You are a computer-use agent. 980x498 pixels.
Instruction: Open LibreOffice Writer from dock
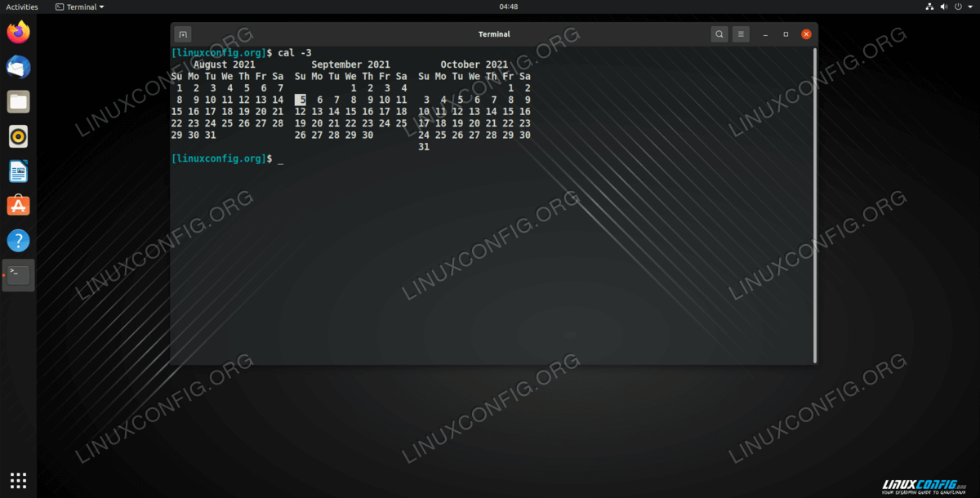tap(18, 171)
